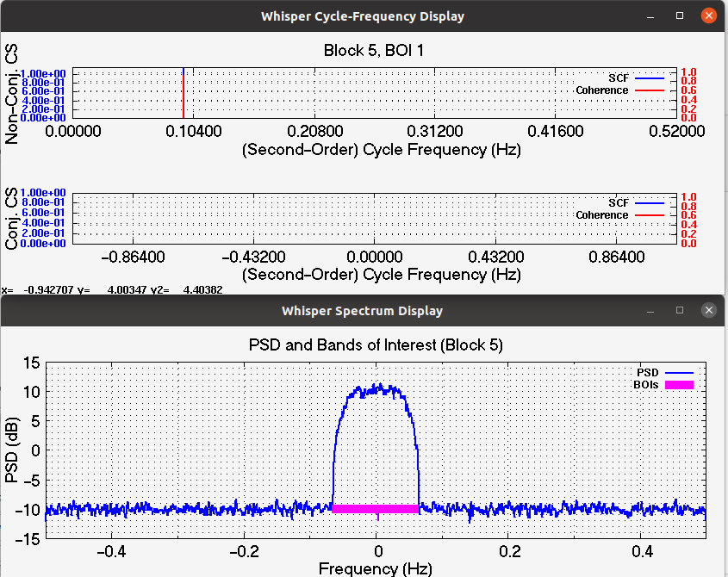Maximize the Whisper Spectrum Display window

point(680,310)
